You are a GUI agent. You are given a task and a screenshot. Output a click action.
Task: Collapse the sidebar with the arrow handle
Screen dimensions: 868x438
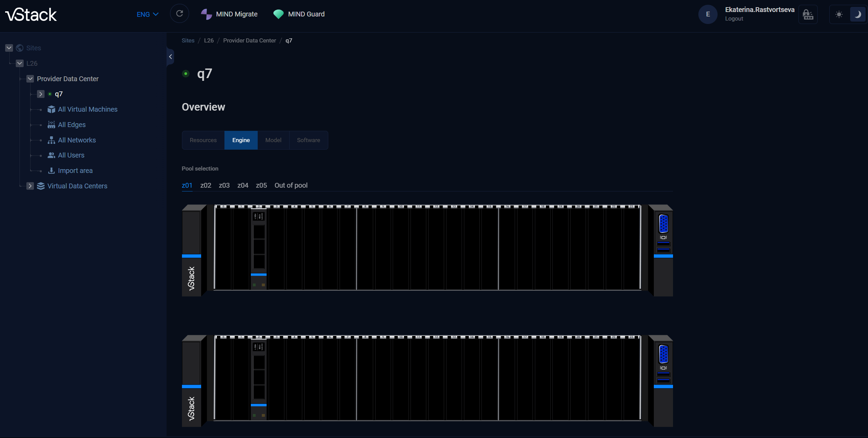170,57
